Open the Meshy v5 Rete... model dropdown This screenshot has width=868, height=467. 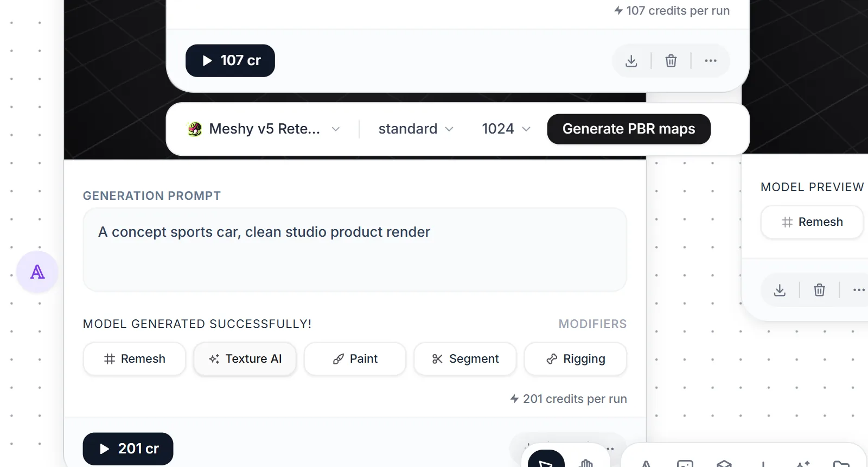tap(264, 129)
